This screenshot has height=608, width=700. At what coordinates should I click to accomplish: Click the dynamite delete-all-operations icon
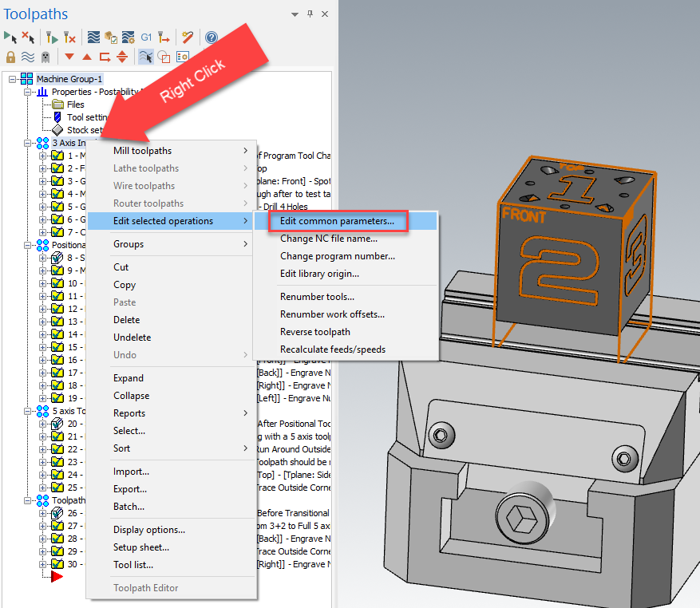(188, 37)
